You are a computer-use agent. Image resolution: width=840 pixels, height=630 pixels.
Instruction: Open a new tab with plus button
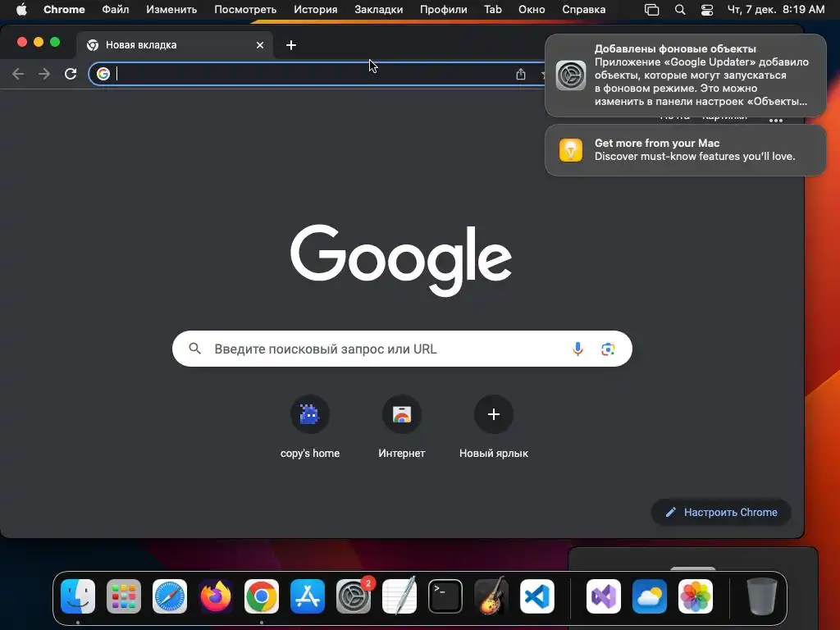point(291,45)
